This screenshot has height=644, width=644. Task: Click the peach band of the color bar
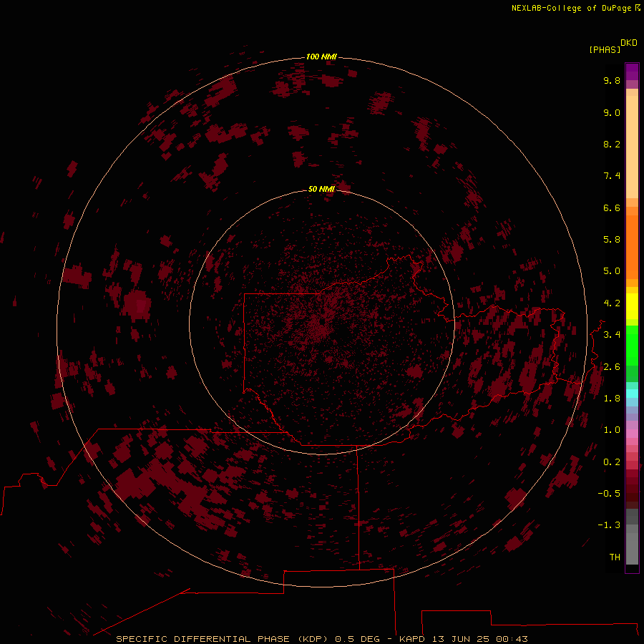coord(632,146)
